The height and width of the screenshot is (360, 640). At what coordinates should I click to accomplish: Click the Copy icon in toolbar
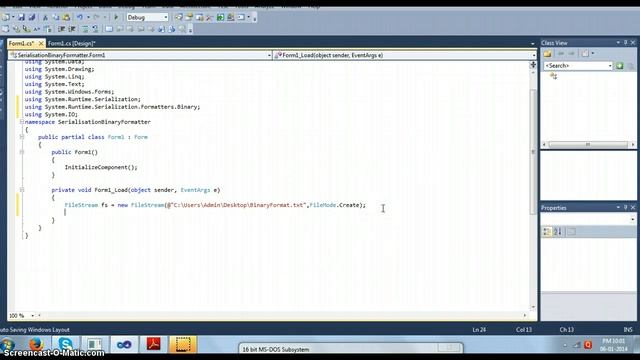(56, 17)
